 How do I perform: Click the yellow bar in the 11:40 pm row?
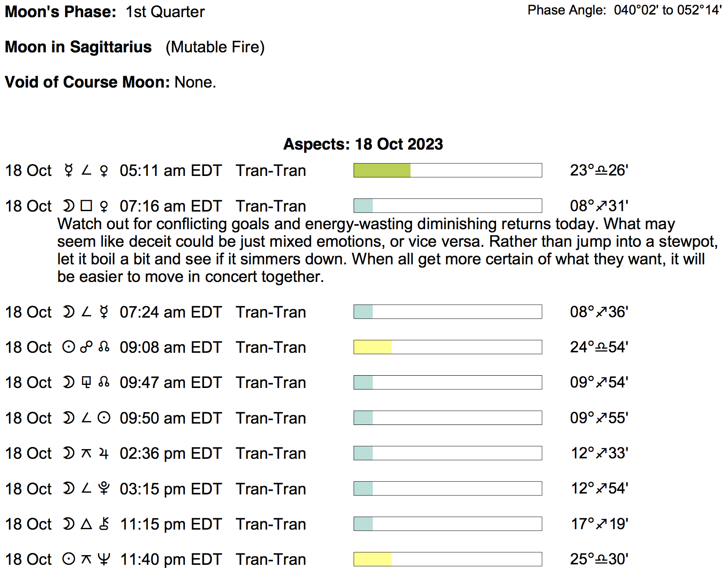coord(372,559)
